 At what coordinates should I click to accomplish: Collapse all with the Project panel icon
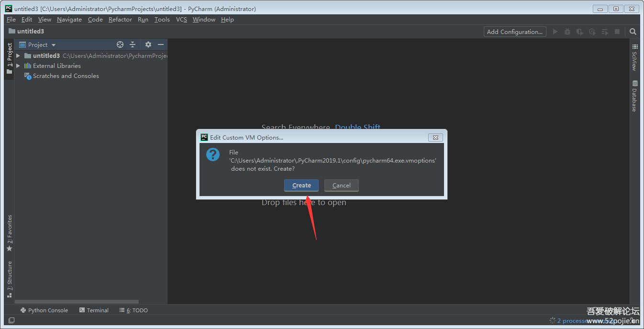(x=133, y=44)
